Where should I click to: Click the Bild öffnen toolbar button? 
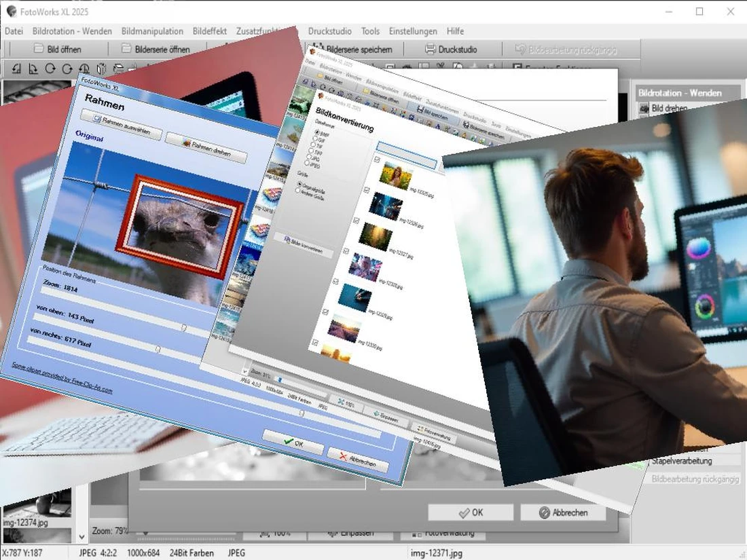(x=58, y=49)
